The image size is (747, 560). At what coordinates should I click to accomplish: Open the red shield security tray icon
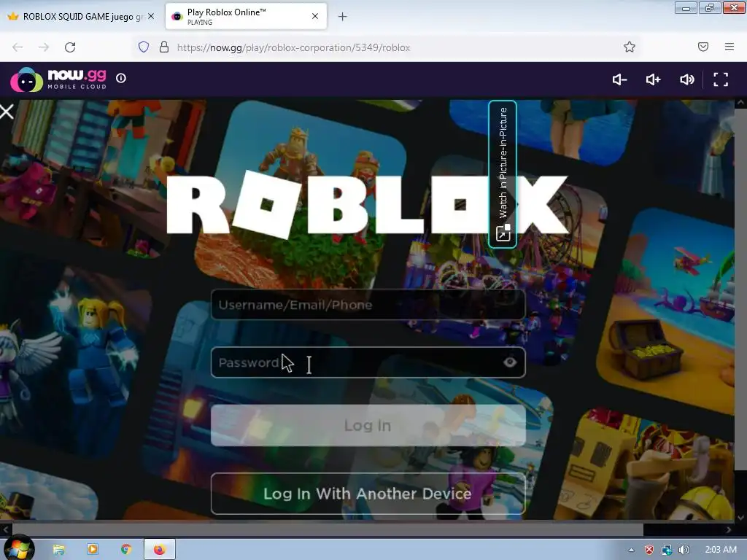pos(649,550)
